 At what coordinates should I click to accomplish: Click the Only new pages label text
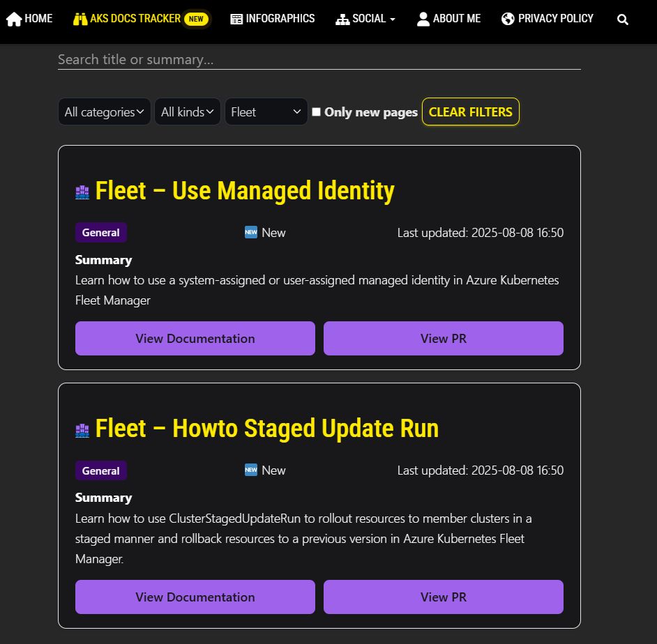click(x=371, y=112)
